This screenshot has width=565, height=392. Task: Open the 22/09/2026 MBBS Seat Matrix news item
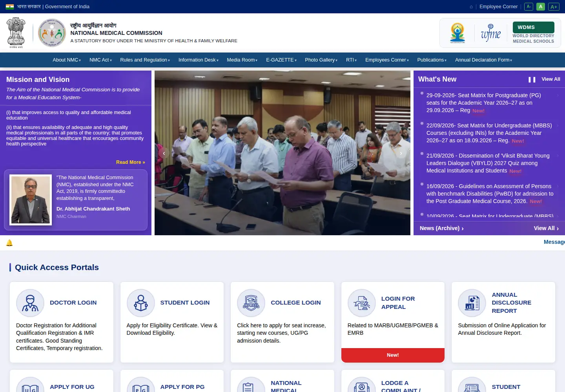[x=489, y=133]
